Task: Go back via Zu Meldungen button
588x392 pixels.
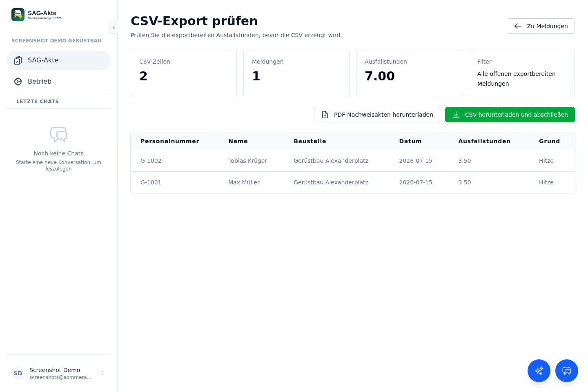Action: (541, 26)
